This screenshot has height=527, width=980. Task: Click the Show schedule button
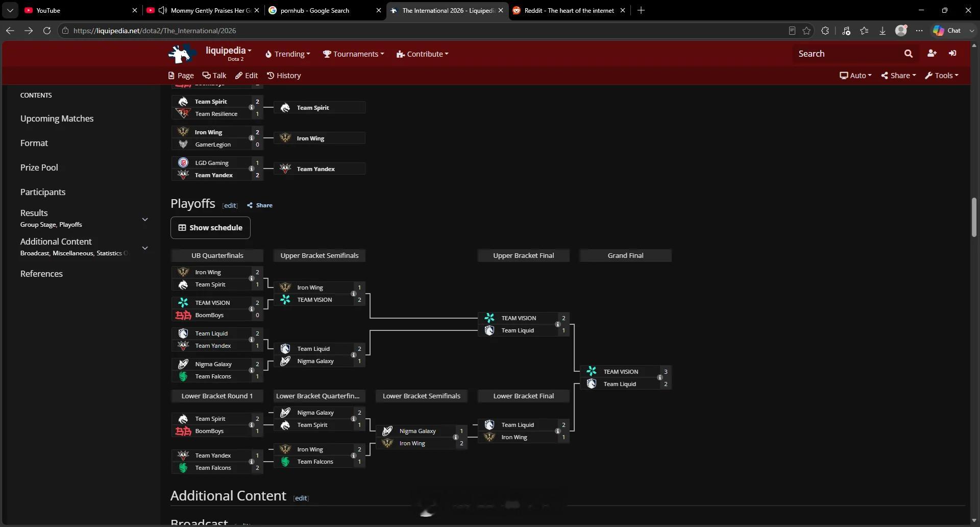210,228
